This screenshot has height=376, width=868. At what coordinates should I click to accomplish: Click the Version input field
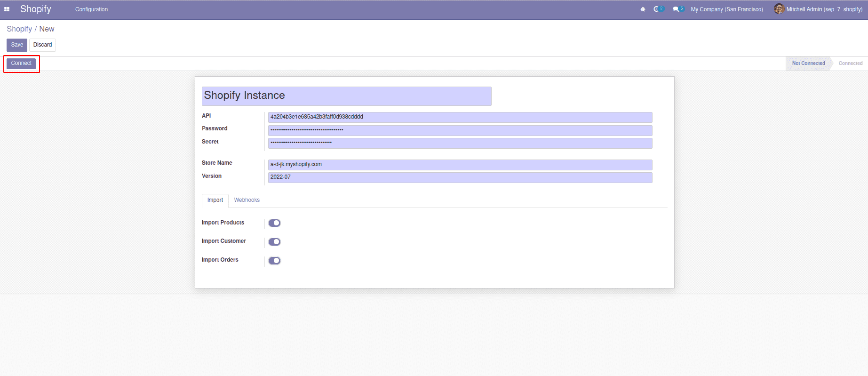(460, 177)
